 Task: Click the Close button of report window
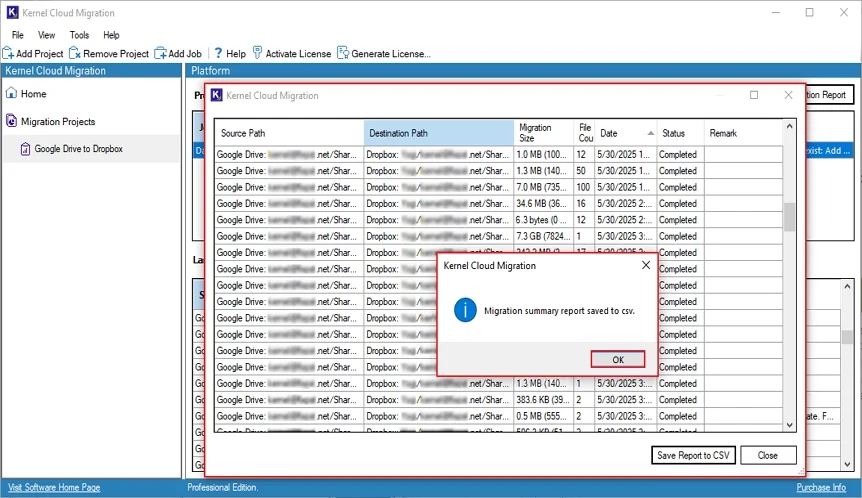coord(767,455)
